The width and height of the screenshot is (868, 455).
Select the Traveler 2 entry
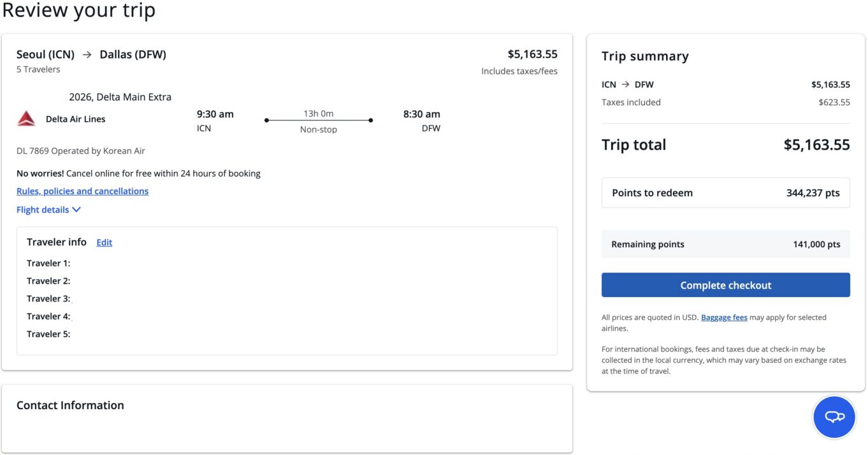(48, 281)
